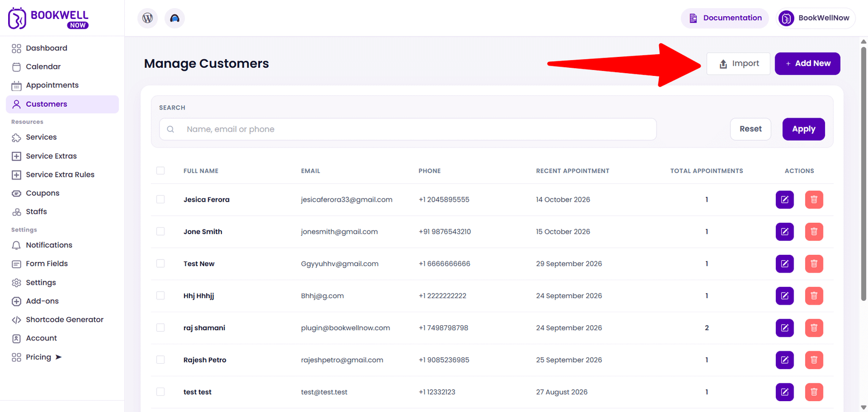
Task: Go to Appointments in the sidebar
Action: (x=62, y=85)
